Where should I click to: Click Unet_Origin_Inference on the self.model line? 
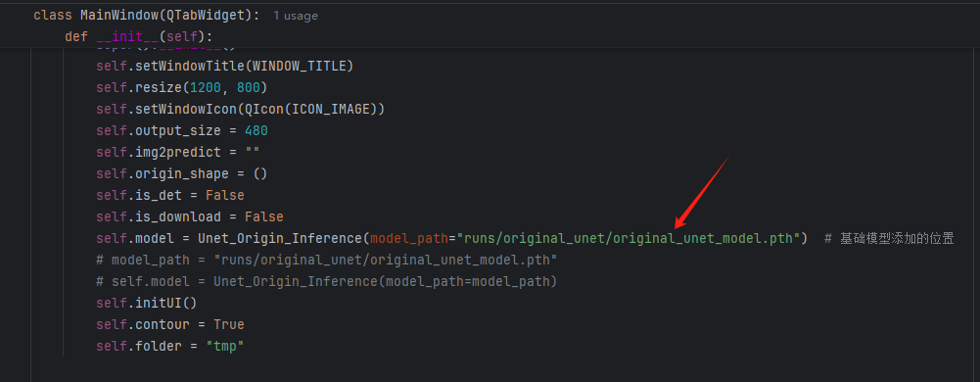(280, 238)
